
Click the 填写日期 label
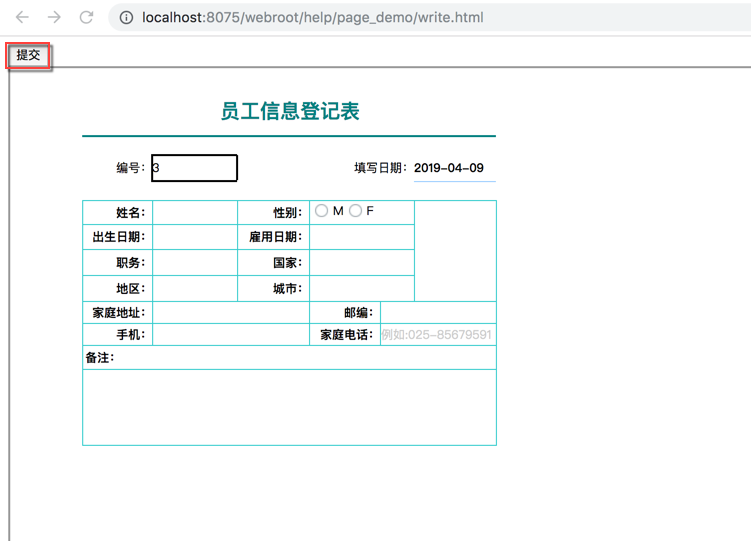pos(380,168)
